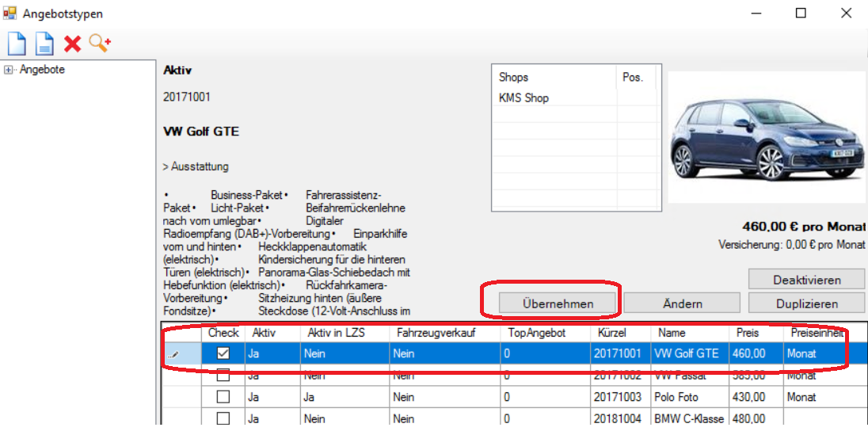Select KMS Shop in the Shops list
The height and width of the screenshot is (435, 868).
click(x=523, y=98)
